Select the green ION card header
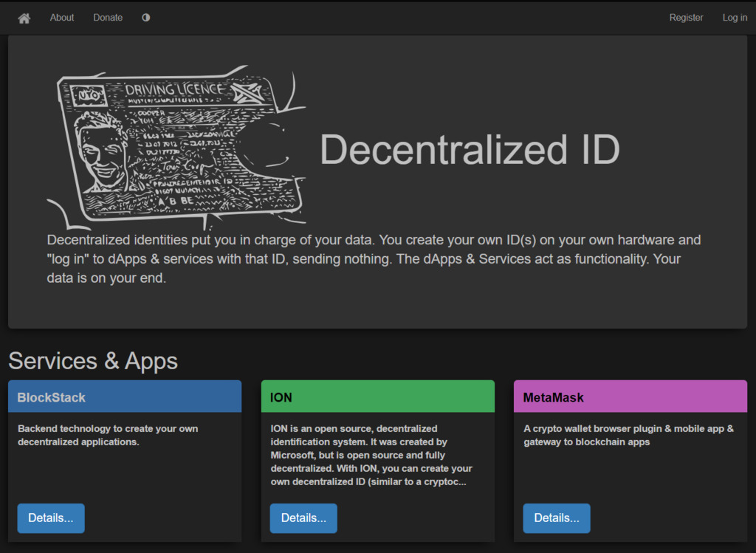Viewport: 756px width, 553px height. (377, 397)
